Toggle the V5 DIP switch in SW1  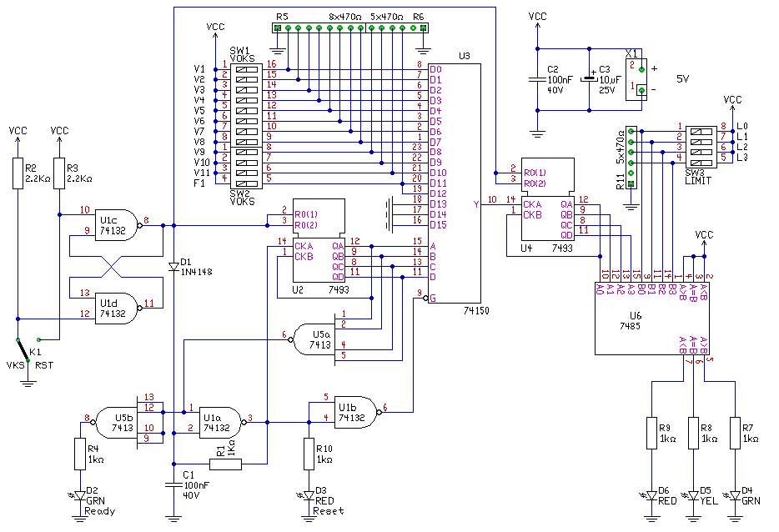tap(246, 111)
